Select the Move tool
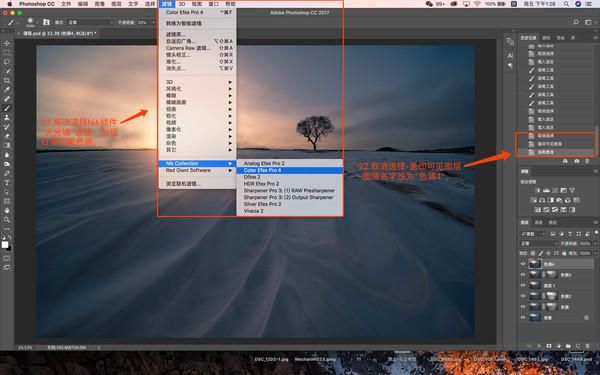This screenshot has width=600, height=375. [x=7, y=43]
